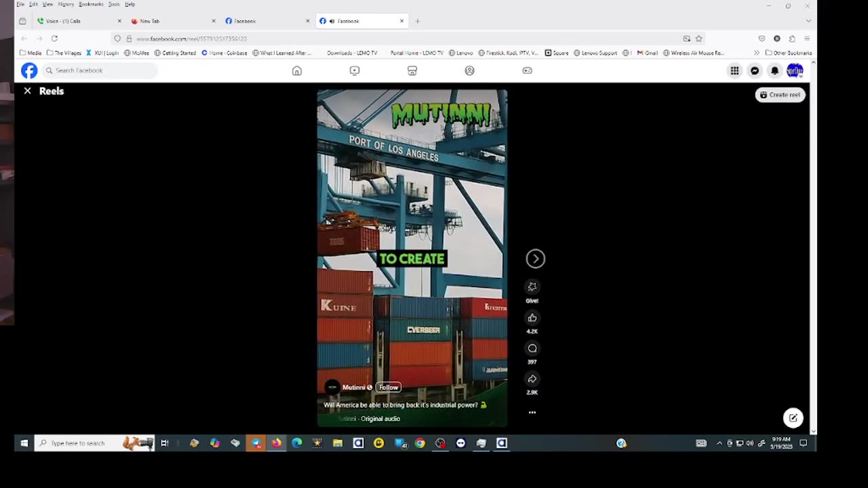868x488 pixels.
Task: Open the Extensions puzzle icon
Action: [x=792, y=39]
